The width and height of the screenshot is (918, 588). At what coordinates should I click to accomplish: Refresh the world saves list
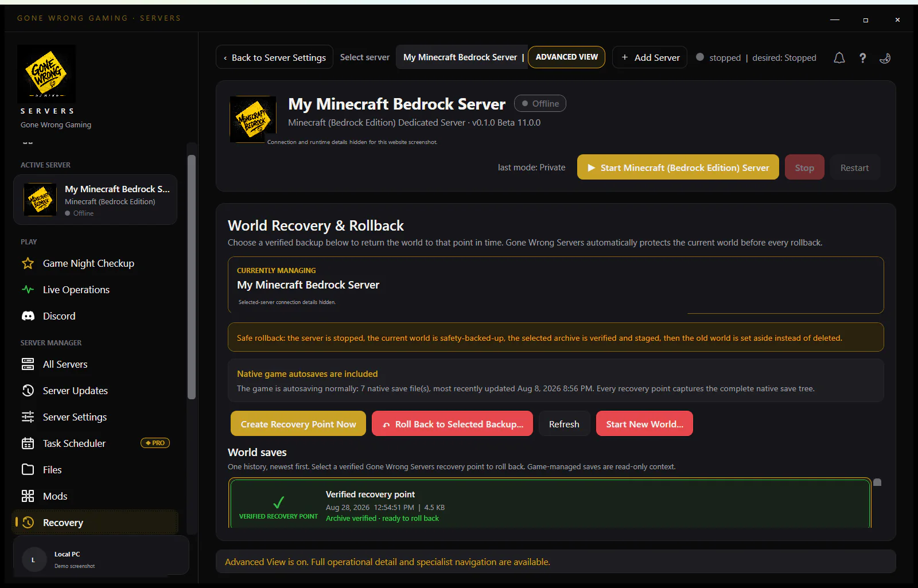pos(564,424)
